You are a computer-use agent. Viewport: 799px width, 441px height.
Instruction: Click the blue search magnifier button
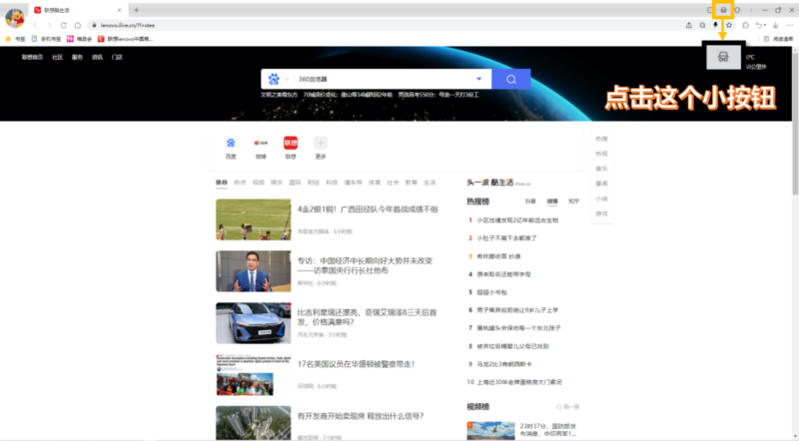click(511, 79)
